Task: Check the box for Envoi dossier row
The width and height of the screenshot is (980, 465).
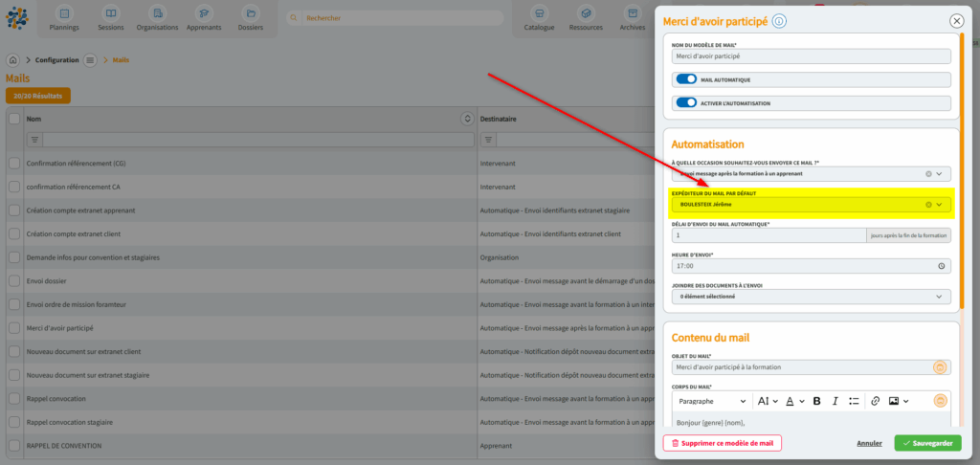Action: click(13, 281)
